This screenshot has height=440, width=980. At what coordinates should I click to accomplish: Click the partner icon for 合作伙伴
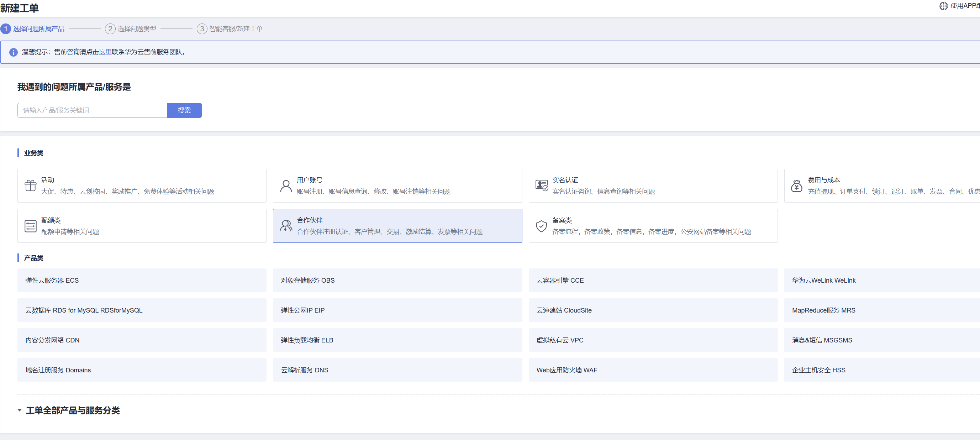pos(286,226)
